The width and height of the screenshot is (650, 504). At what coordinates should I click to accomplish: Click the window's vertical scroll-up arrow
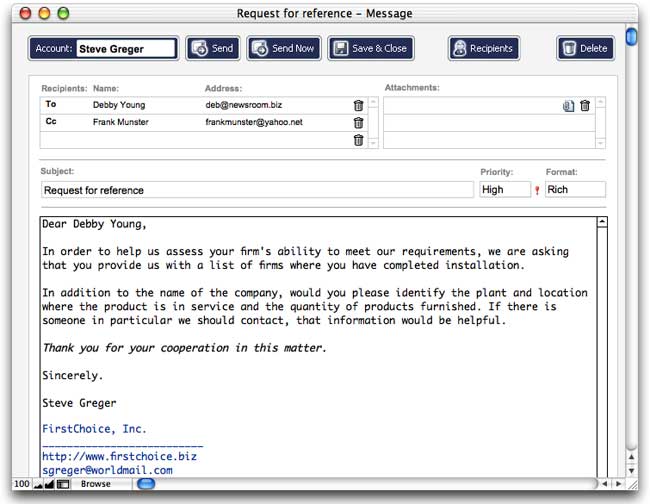pyautogui.click(x=631, y=457)
